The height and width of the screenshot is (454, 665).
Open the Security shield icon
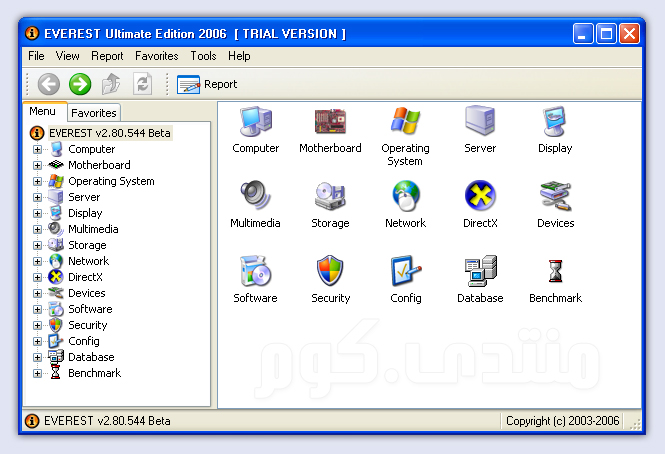pos(330,273)
